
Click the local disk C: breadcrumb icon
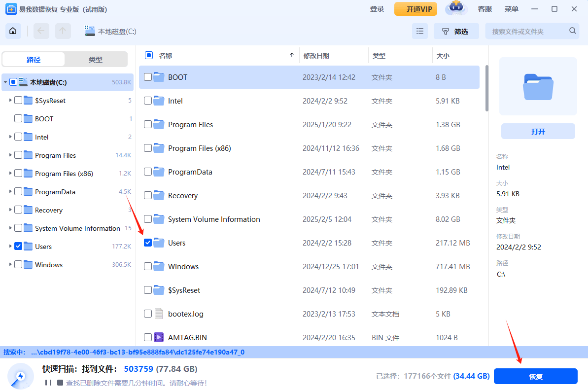(90, 31)
